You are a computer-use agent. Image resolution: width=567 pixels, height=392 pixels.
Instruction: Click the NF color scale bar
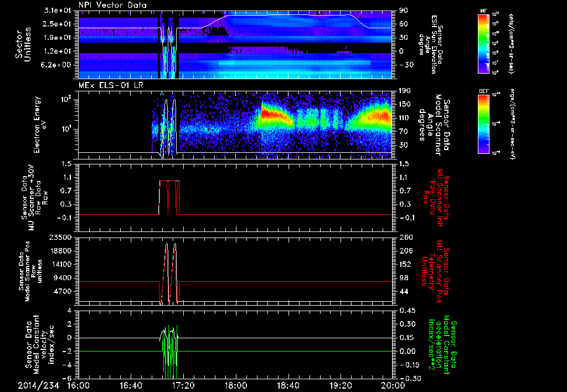[x=484, y=43]
